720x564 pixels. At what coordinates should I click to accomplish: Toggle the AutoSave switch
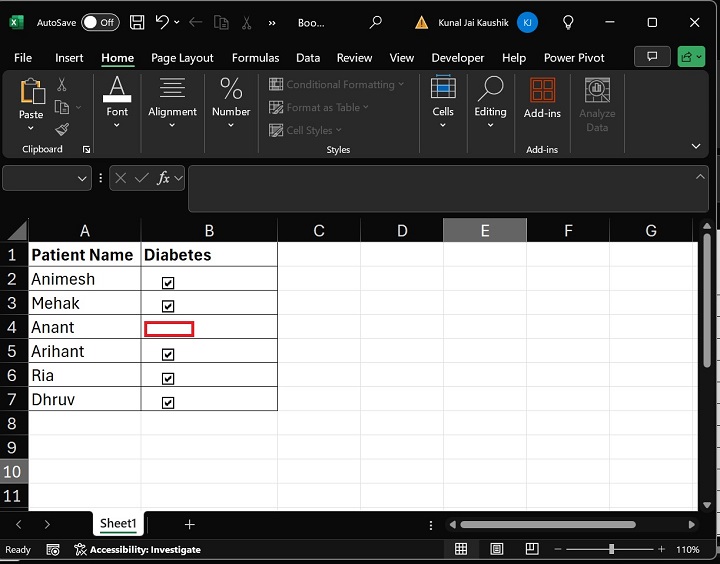pos(99,22)
